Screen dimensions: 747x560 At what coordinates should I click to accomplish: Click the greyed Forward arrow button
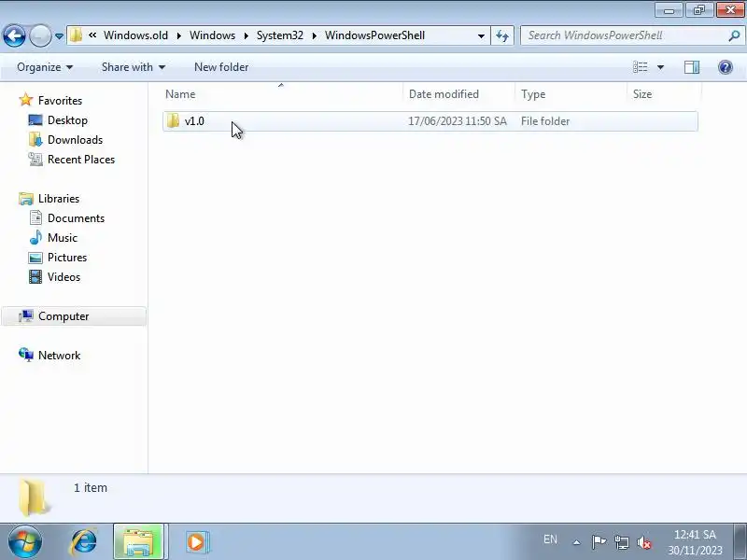coord(40,35)
